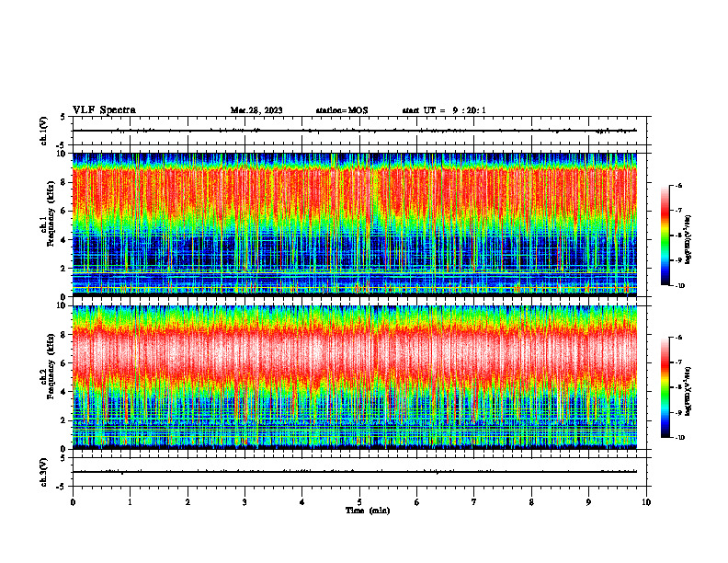The width and height of the screenshot is (728, 563).
Task: Click the "VLF Spectra" plot title
Action: [x=104, y=110]
